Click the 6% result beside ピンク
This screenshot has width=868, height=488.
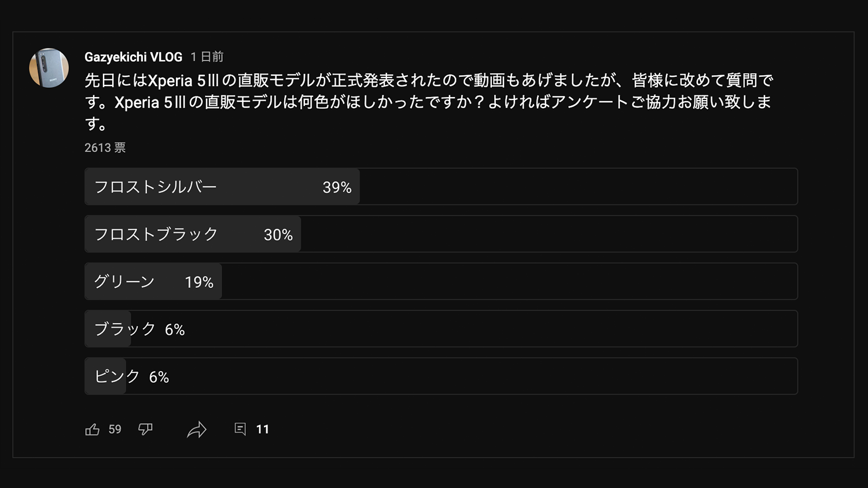click(x=159, y=378)
